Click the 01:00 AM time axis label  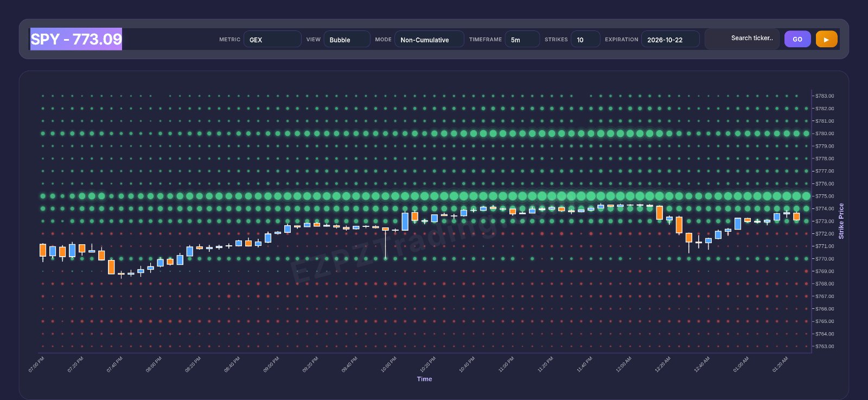pos(741,364)
